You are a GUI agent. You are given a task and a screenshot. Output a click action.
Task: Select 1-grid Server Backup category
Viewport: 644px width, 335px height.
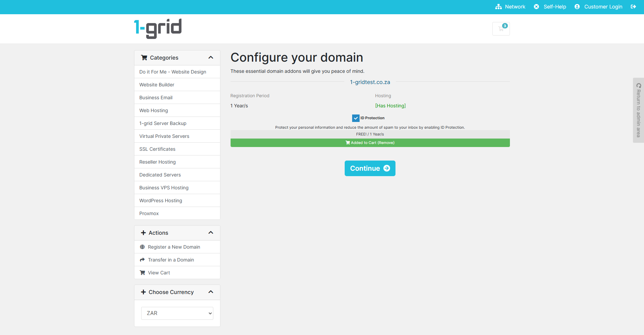[177, 123]
